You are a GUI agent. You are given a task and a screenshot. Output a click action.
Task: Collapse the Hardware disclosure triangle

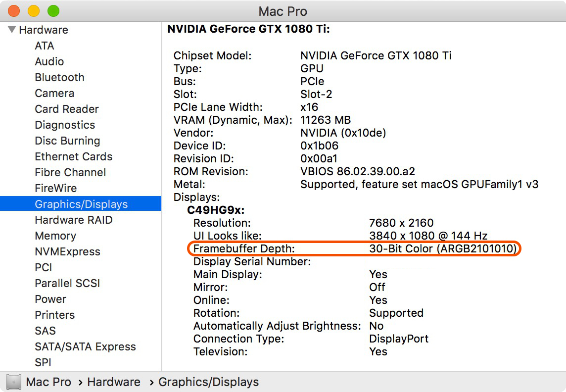pos(11,29)
